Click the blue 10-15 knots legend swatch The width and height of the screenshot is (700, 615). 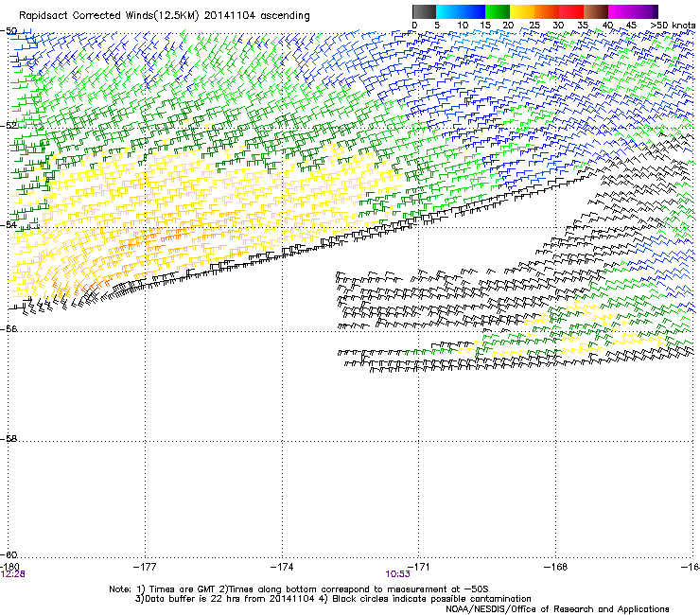point(473,11)
